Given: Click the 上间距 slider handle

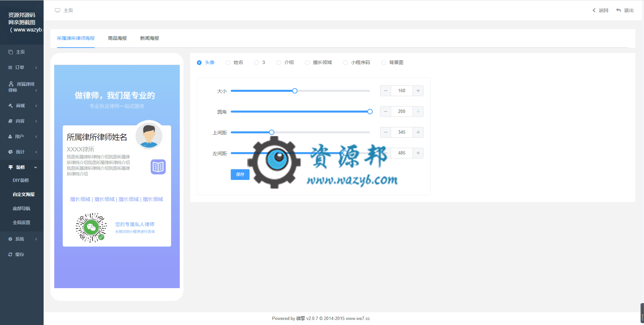Looking at the screenshot, I should pos(272,132).
